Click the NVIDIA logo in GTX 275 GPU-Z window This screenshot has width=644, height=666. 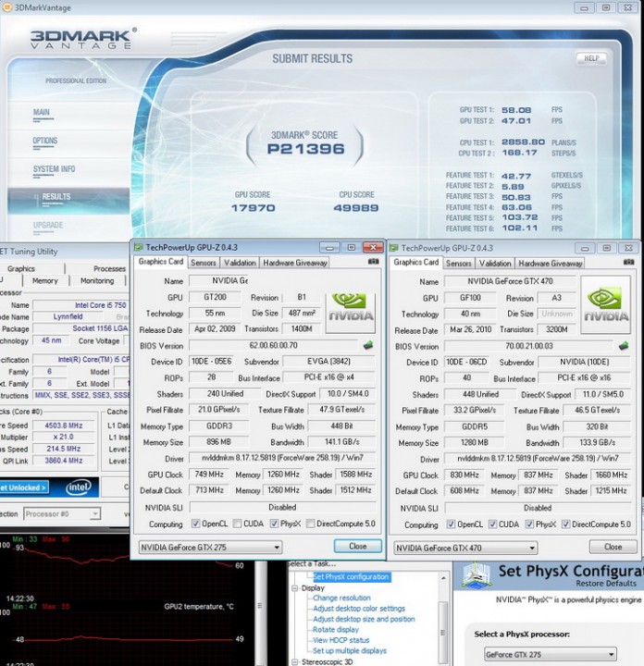click(x=351, y=313)
